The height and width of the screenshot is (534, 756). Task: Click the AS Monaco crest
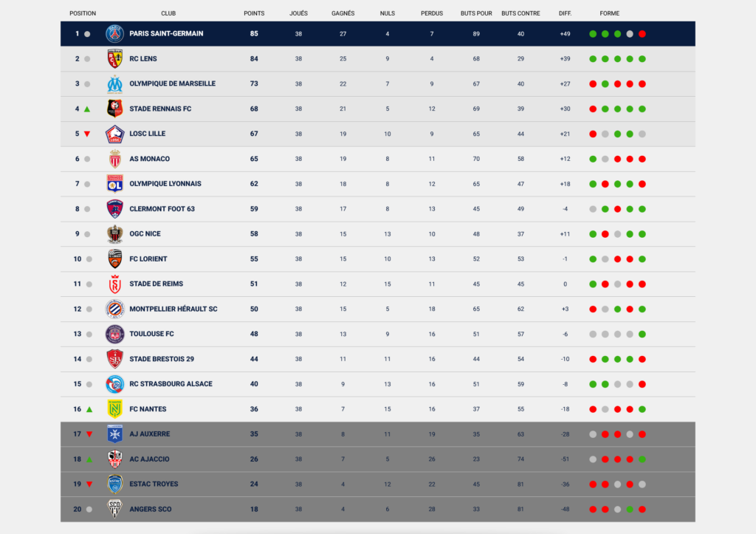click(114, 159)
